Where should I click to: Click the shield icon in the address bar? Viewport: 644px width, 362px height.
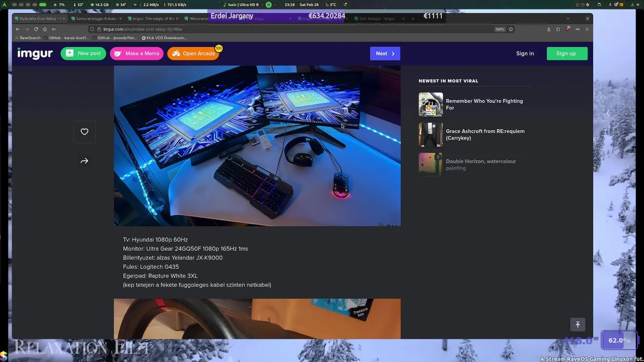pyautogui.click(x=92, y=29)
